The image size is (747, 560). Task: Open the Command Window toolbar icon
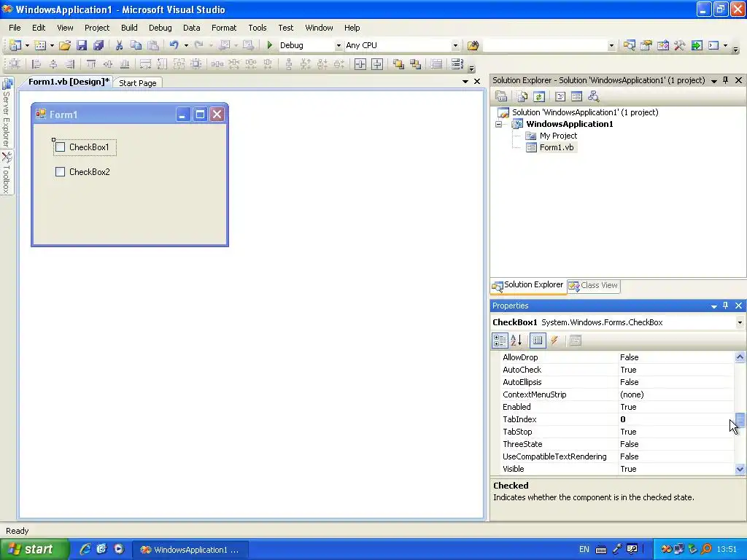click(x=713, y=45)
